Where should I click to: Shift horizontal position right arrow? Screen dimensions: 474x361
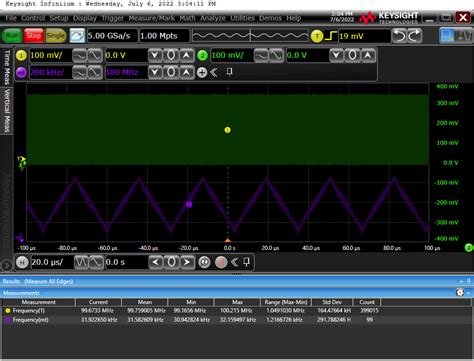point(187,262)
